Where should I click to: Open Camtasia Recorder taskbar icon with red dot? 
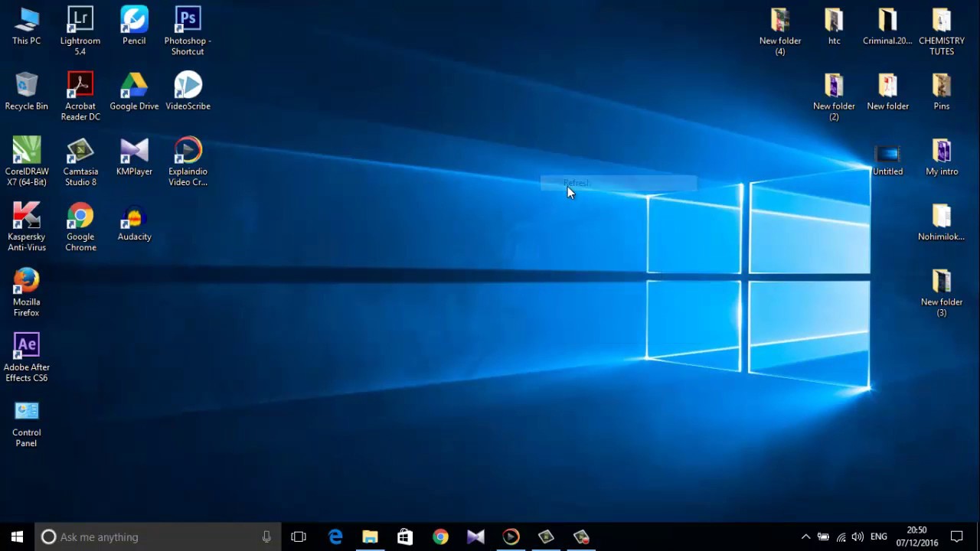[581, 536]
